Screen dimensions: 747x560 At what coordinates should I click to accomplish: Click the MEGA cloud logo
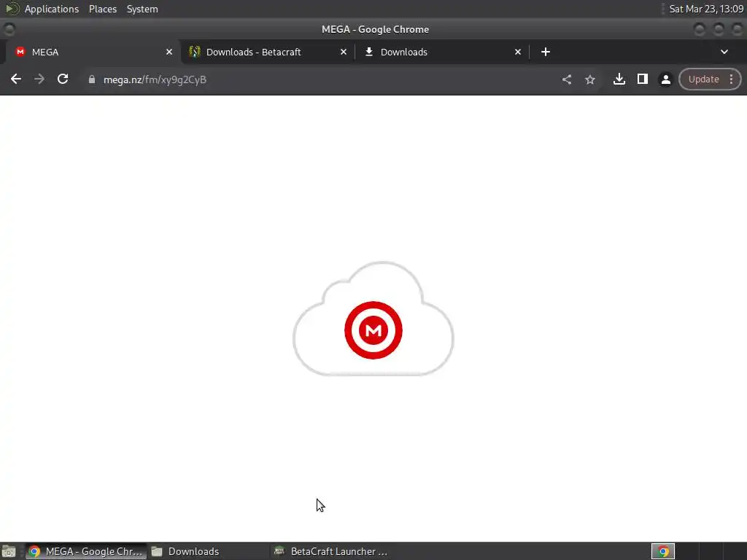coord(373,319)
